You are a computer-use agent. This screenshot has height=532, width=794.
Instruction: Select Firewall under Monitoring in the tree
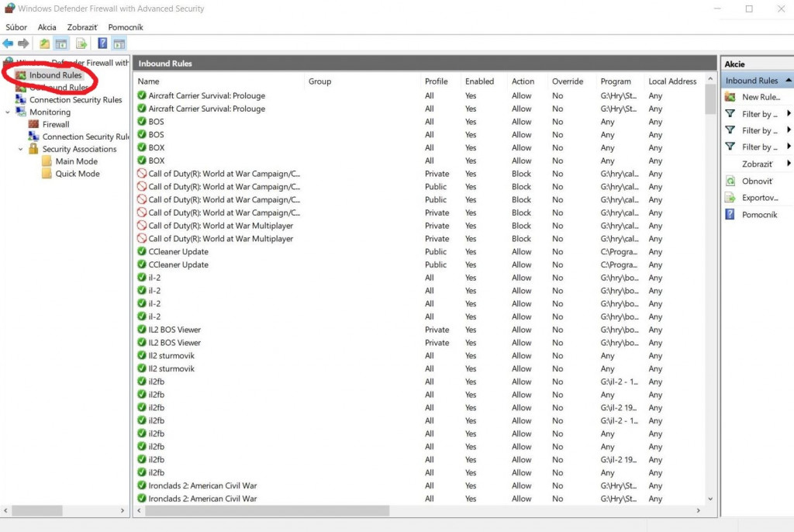(55, 124)
